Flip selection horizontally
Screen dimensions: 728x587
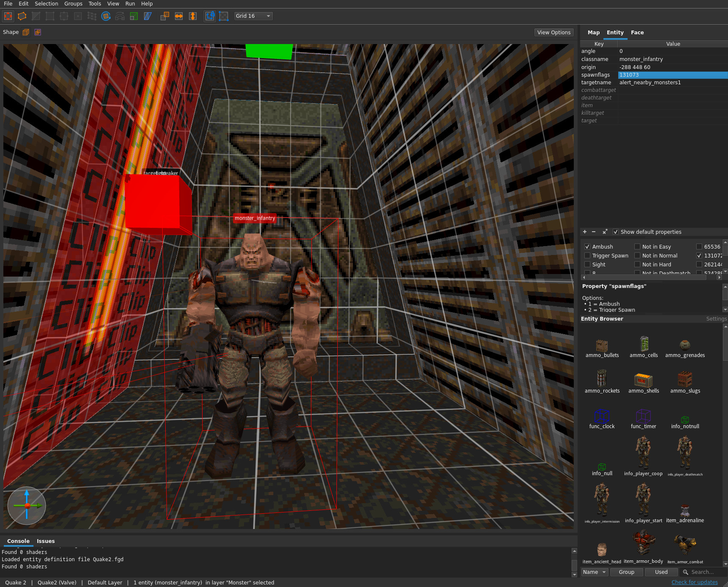[x=179, y=16]
